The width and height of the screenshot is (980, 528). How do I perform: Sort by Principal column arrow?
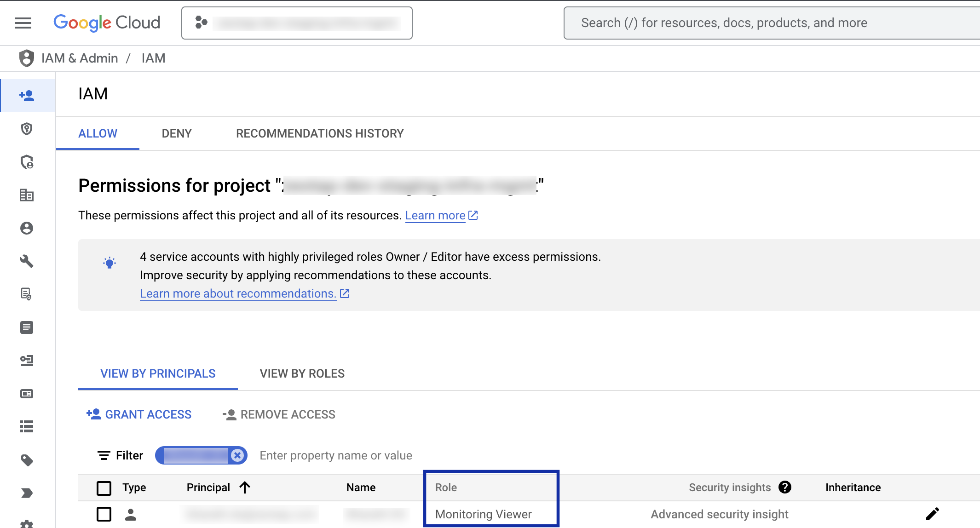(x=245, y=488)
